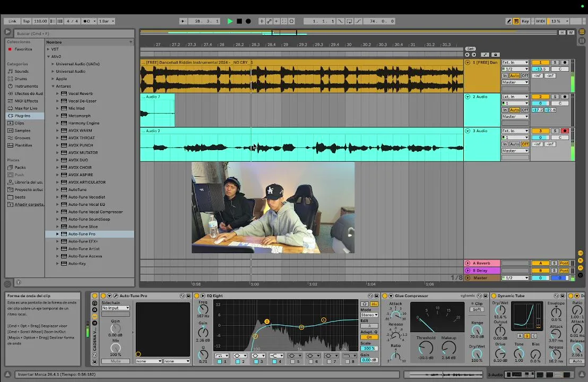Set track 3 monitor to Off

[x=525, y=144]
